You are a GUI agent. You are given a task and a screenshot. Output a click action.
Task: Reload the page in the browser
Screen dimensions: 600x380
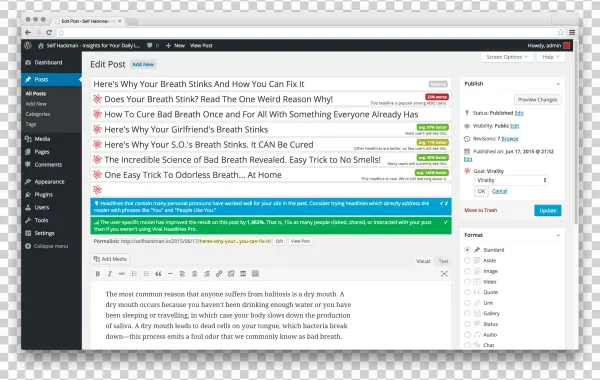49,33
